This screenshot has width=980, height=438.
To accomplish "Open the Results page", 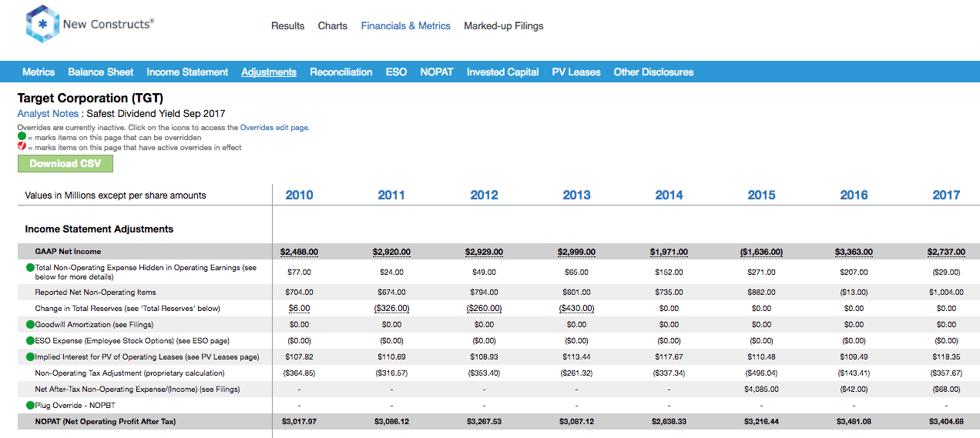I will (x=288, y=25).
